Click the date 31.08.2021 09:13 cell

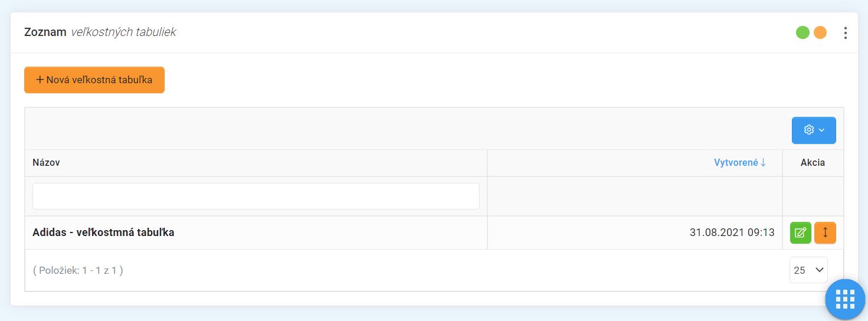click(x=732, y=232)
